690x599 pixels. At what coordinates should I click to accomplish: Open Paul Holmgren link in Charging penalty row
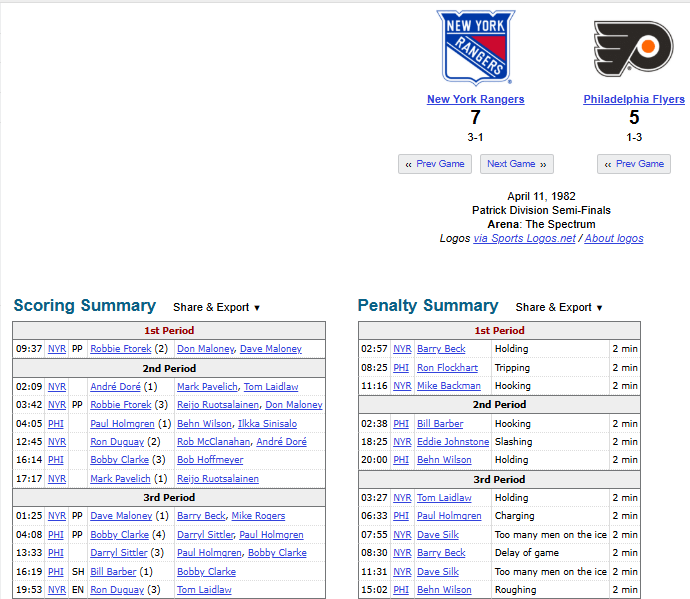click(x=449, y=516)
